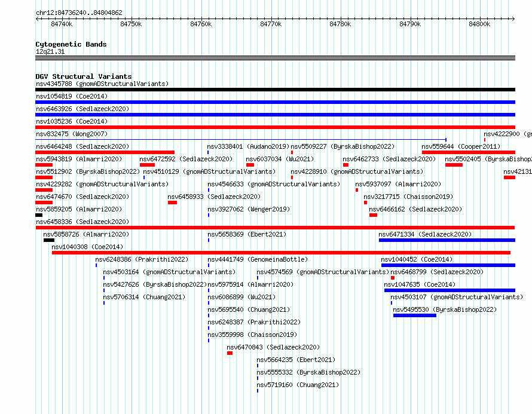Select the red bar under nsv6464248
The height and width of the screenshot is (414, 532).
pos(105,152)
